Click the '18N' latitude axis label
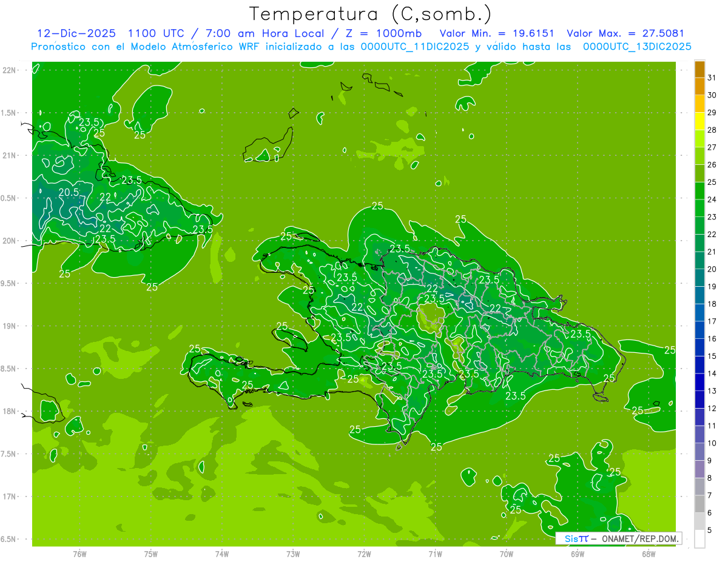This screenshot has height=562, width=728. pos(10,412)
